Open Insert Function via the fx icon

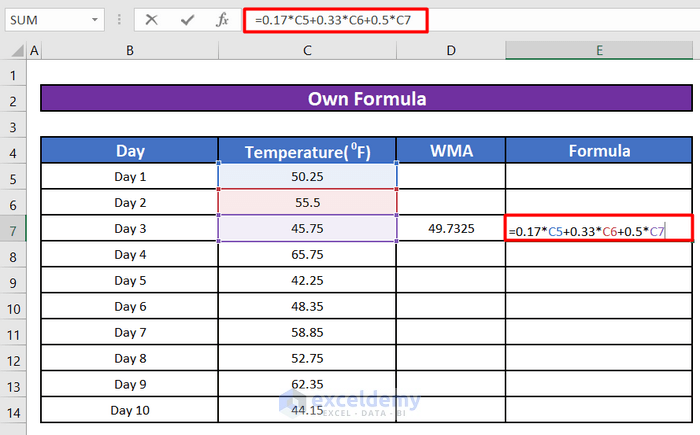pos(222,20)
